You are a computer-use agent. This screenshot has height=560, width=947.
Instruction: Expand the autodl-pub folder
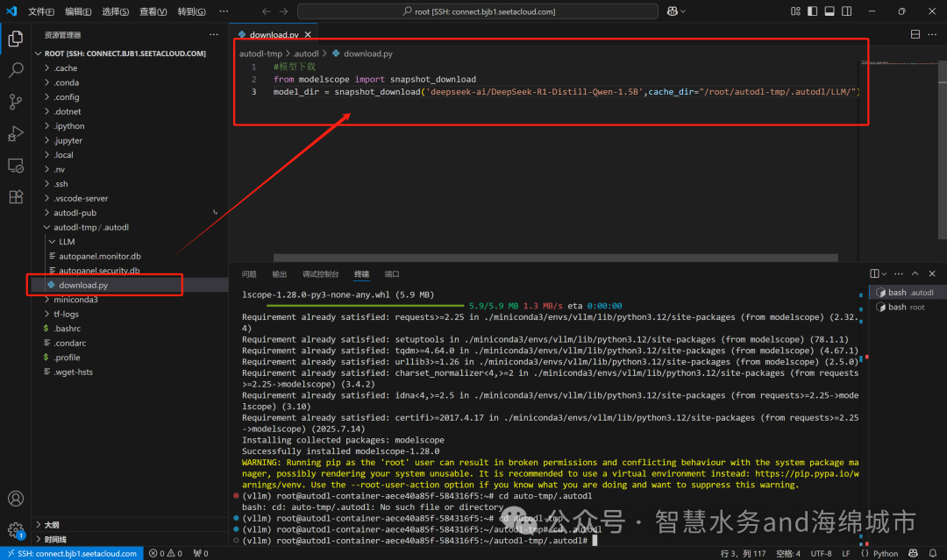[x=130, y=213]
